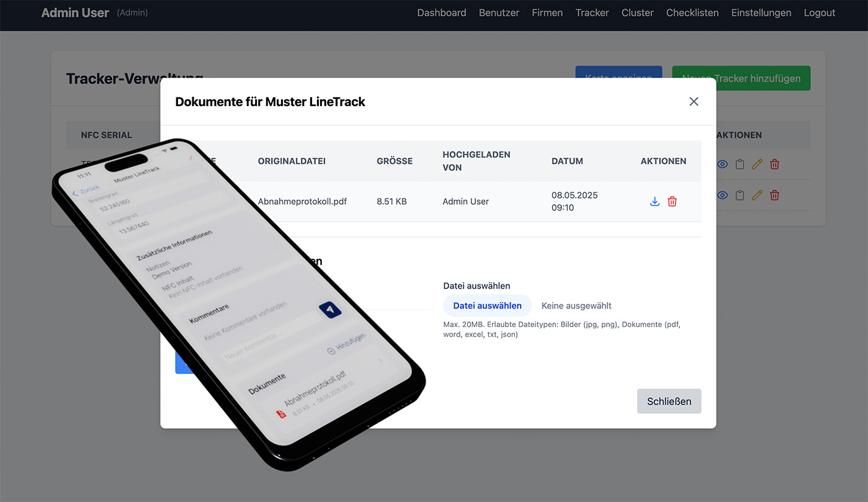Screen dimensions: 868x502
Task: Click the clipboard icon in the first tracker row
Action: point(740,164)
